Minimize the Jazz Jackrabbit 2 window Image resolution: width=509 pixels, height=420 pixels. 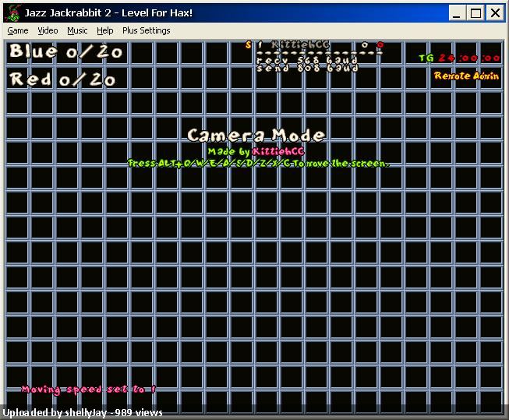pos(457,13)
